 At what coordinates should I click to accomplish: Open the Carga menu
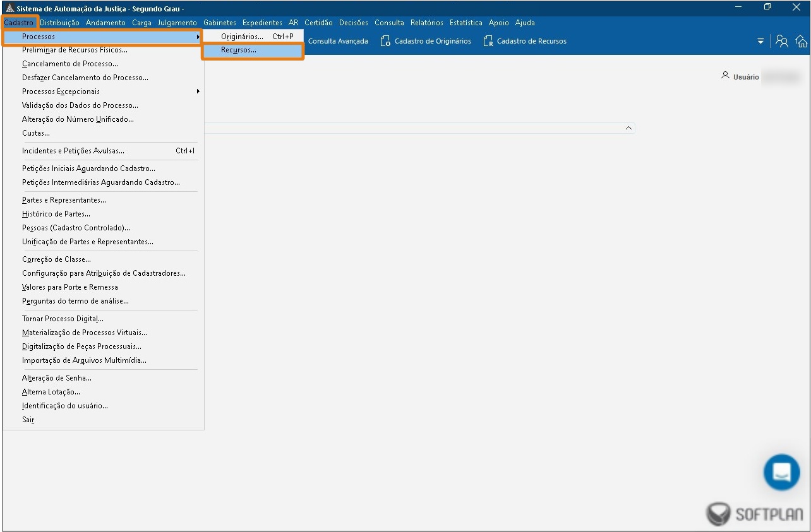tap(141, 23)
